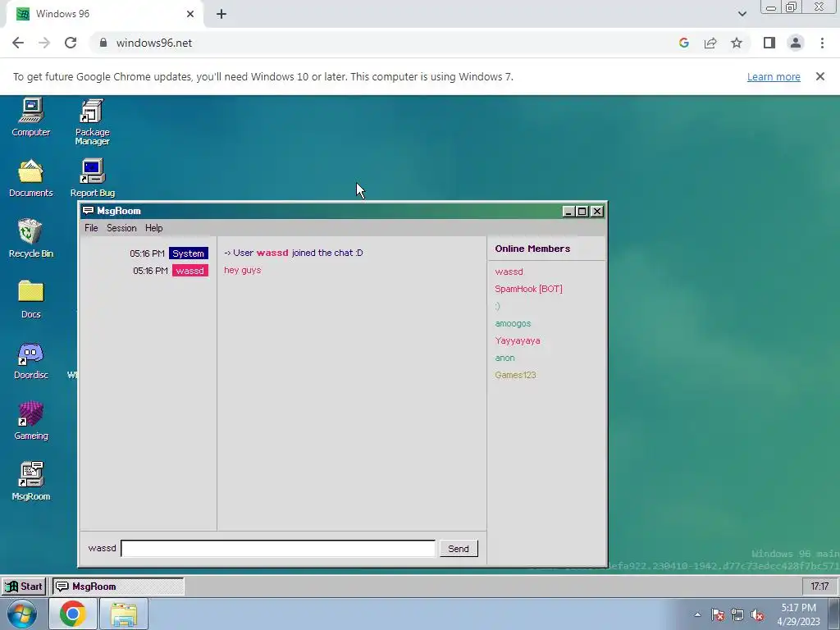Viewport: 840px width, 630px height.
Task: Click the Action Center flag icon
Action: coord(717,614)
